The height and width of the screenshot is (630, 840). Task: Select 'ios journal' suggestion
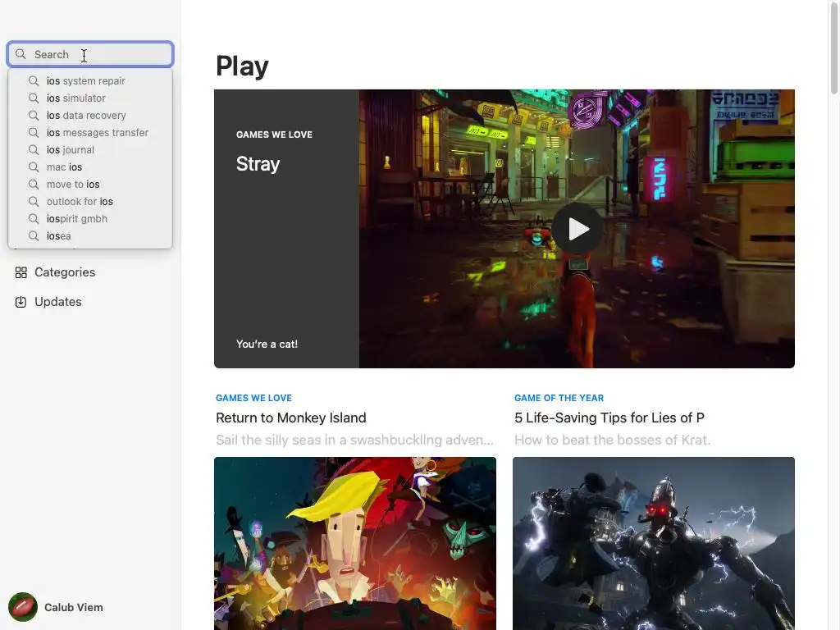tap(90, 149)
